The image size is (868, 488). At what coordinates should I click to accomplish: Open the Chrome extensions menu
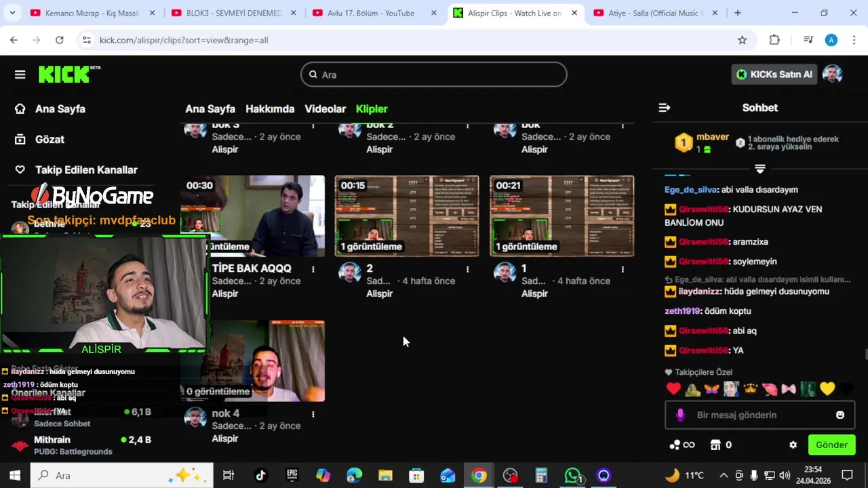coord(774,40)
